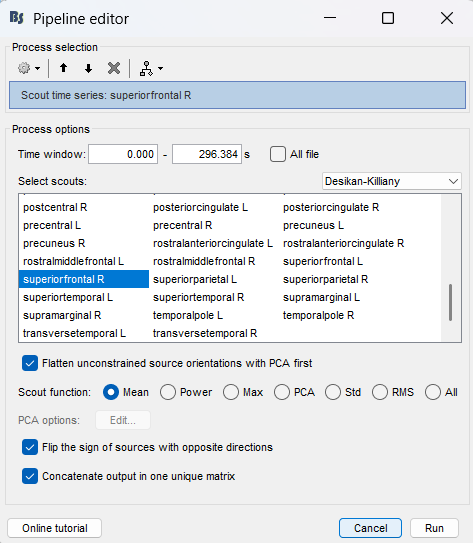
Task: Click the time window start field 0.000
Action: (x=123, y=154)
